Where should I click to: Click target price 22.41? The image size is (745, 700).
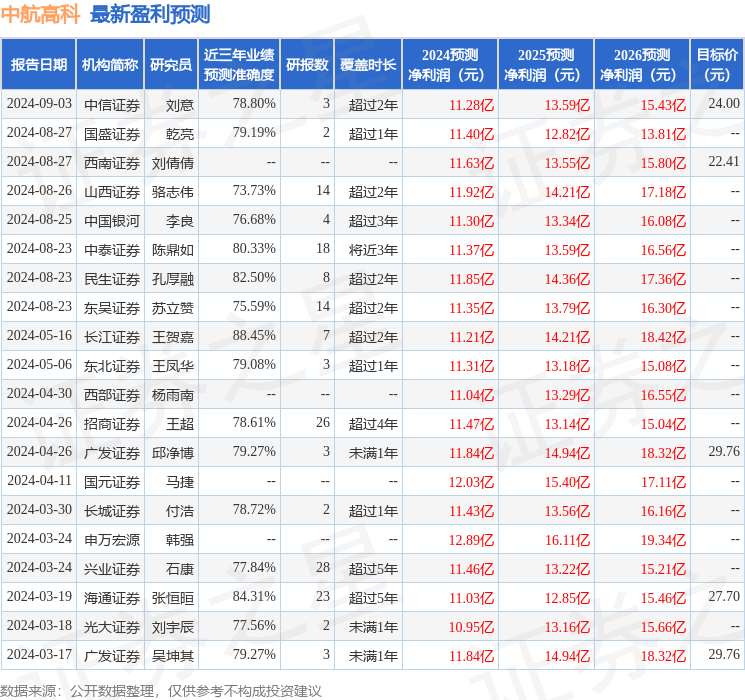724,162
